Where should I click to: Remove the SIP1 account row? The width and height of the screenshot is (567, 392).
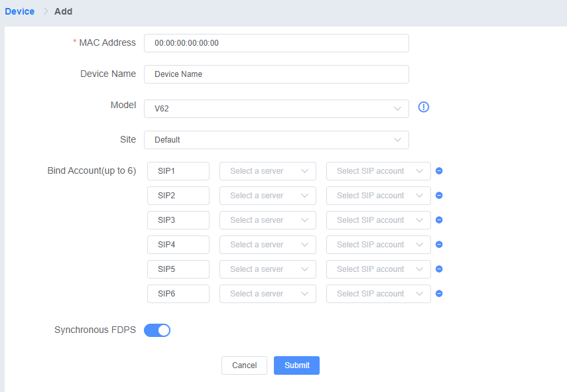(439, 170)
